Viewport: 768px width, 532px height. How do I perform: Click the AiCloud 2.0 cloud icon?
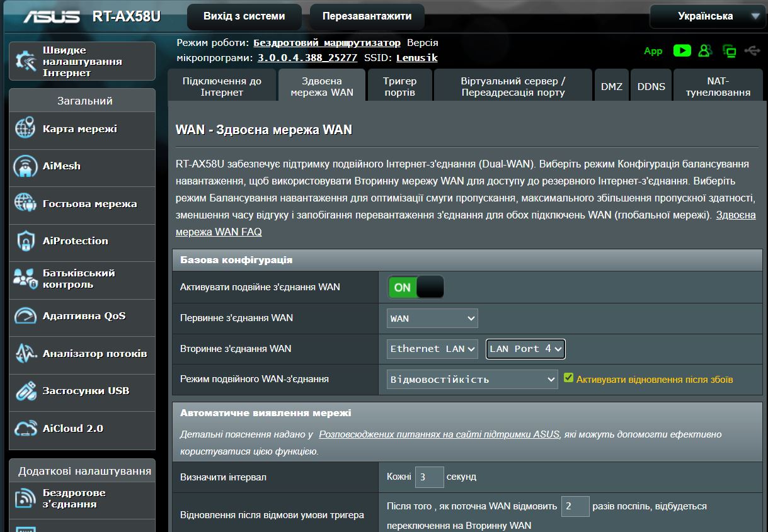tap(25, 429)
